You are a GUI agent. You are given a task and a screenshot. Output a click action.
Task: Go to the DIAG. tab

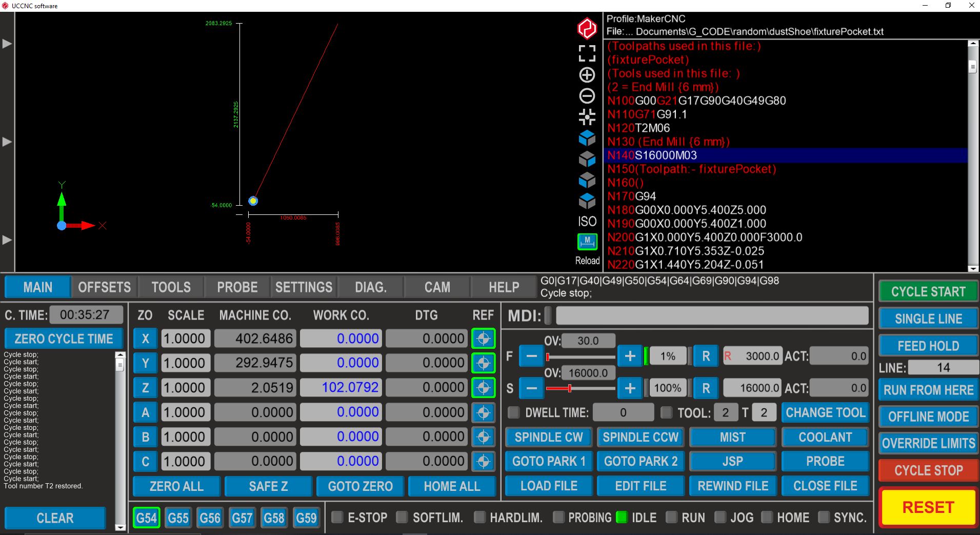(371, 287)
